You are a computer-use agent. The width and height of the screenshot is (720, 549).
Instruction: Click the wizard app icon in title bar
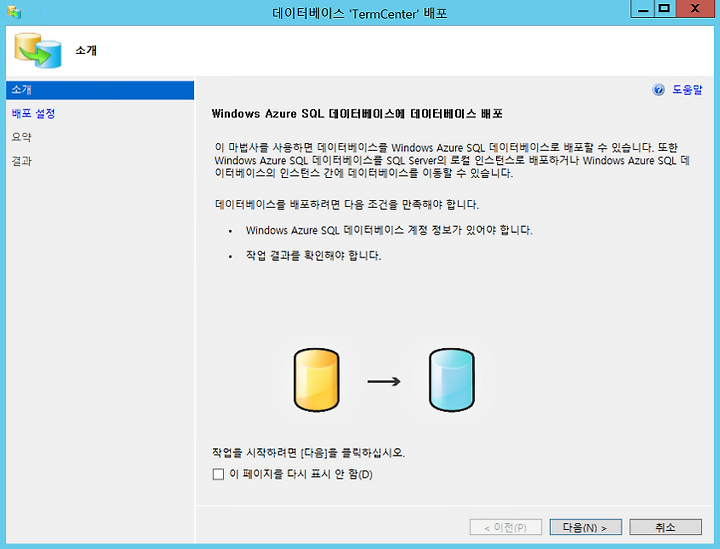[x=14, y=12]
